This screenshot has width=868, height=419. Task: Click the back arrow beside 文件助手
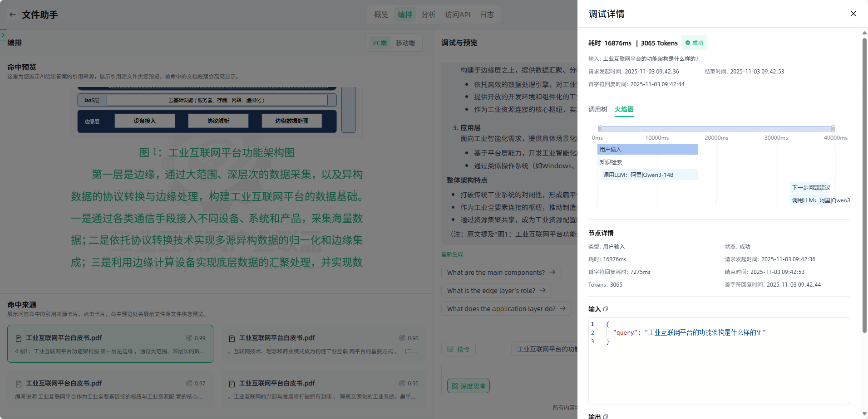12,15
